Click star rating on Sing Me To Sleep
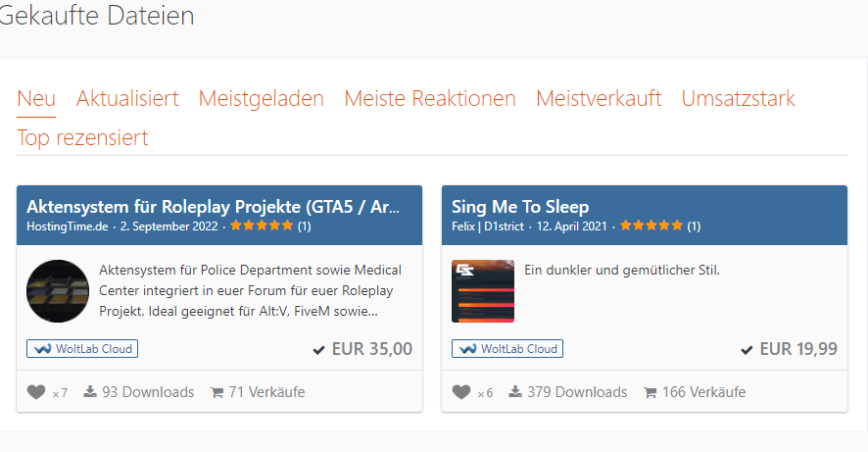This screenshot has height=452, width=868. pos(651,226)
